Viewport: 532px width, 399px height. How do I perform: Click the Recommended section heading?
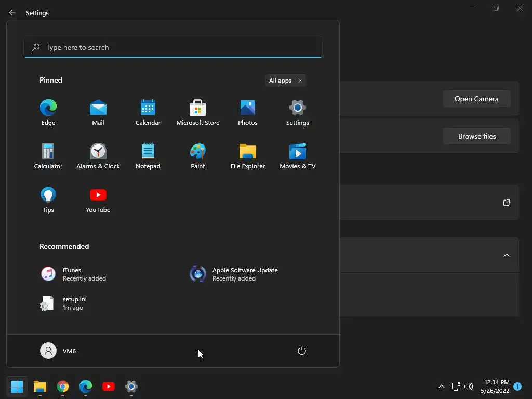[x=64, y=246]
